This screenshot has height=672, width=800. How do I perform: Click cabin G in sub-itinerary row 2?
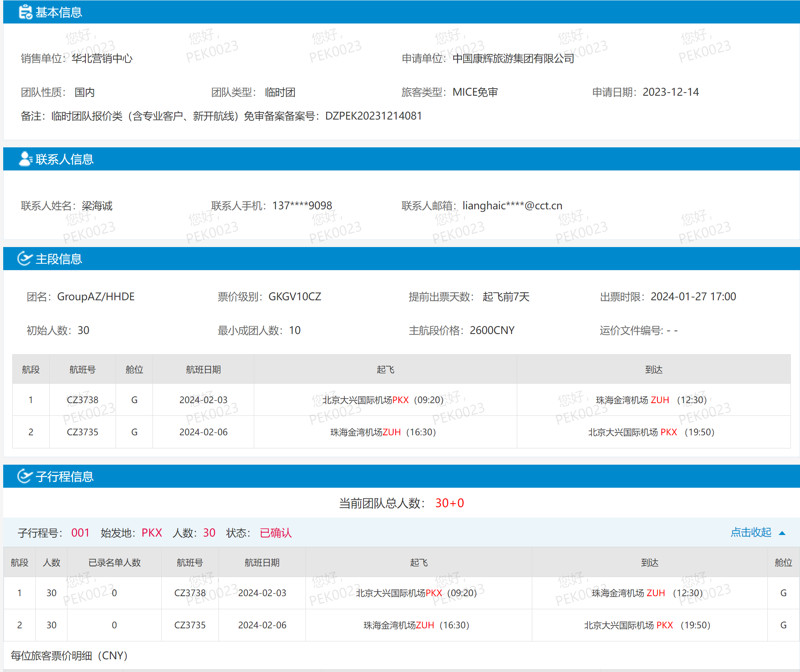783,625
